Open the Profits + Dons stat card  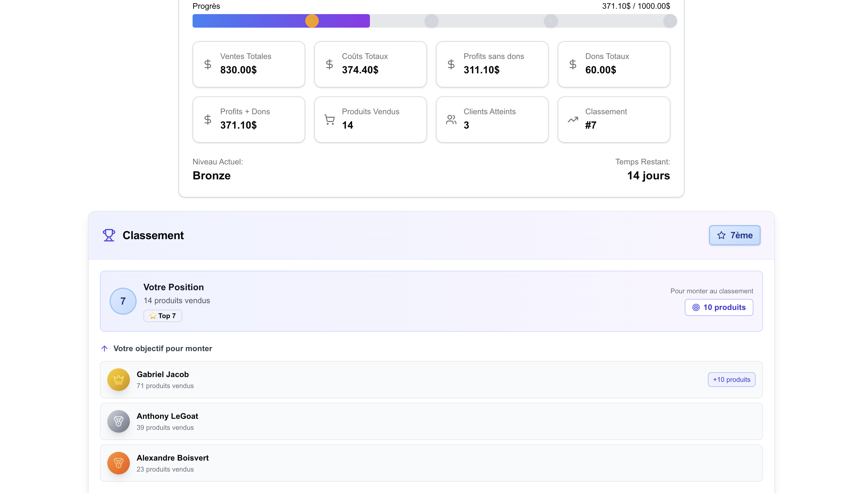(x=248, y=120)
